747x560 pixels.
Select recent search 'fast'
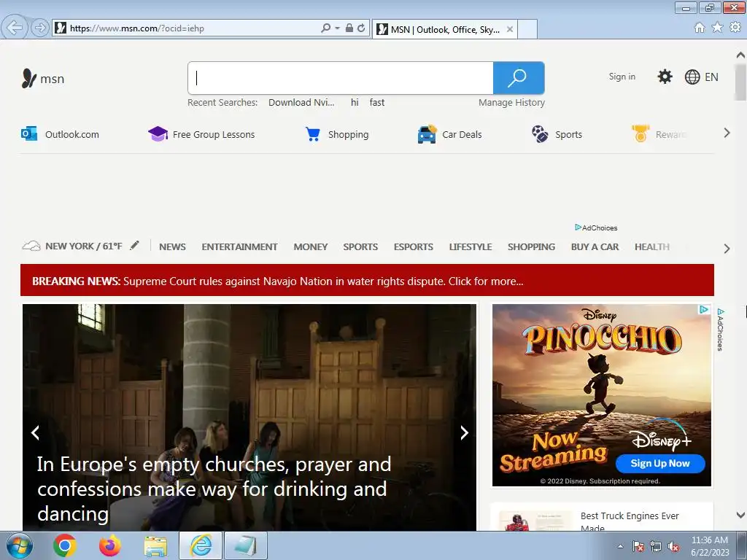point(377,102)
